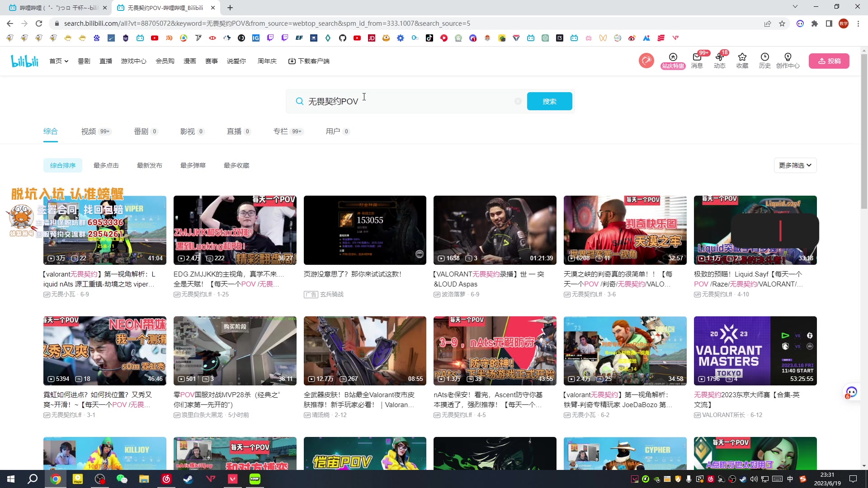Switch to the 专栏 results tab
Screen dimensions: 868x488
(280, 131)
